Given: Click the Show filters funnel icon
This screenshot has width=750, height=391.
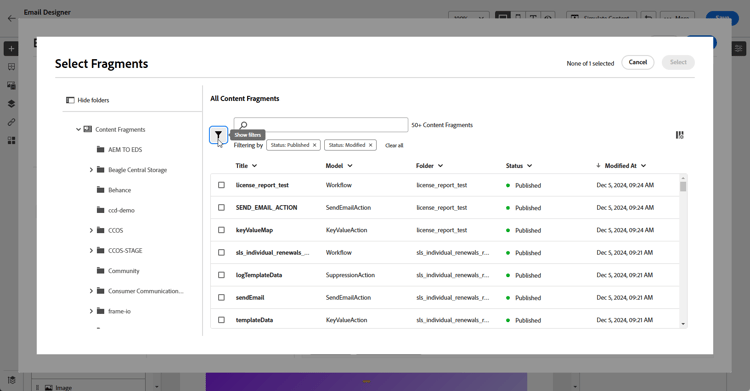Looking at the screenshot, I should click(x=218, y=135).
